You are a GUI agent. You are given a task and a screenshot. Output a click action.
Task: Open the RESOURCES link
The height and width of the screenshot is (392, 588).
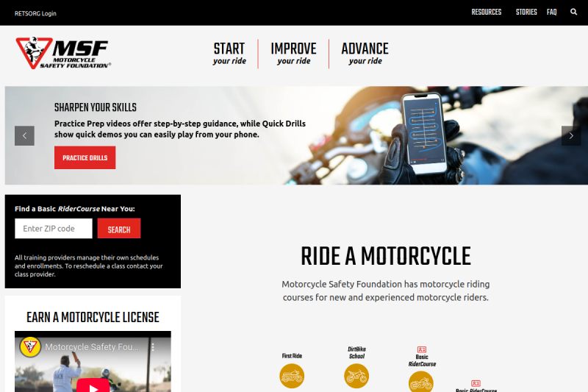coord(487,12)
